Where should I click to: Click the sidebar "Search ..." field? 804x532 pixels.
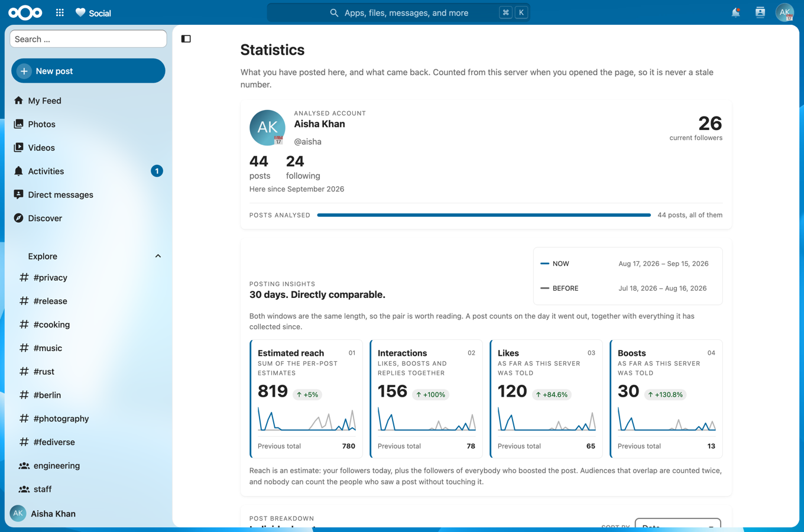[88, 39]
